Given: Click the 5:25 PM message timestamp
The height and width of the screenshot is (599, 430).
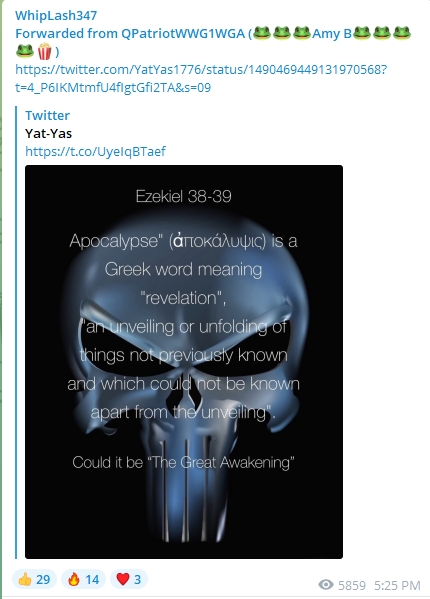Looking at the screenshot, I should point(397,585).
